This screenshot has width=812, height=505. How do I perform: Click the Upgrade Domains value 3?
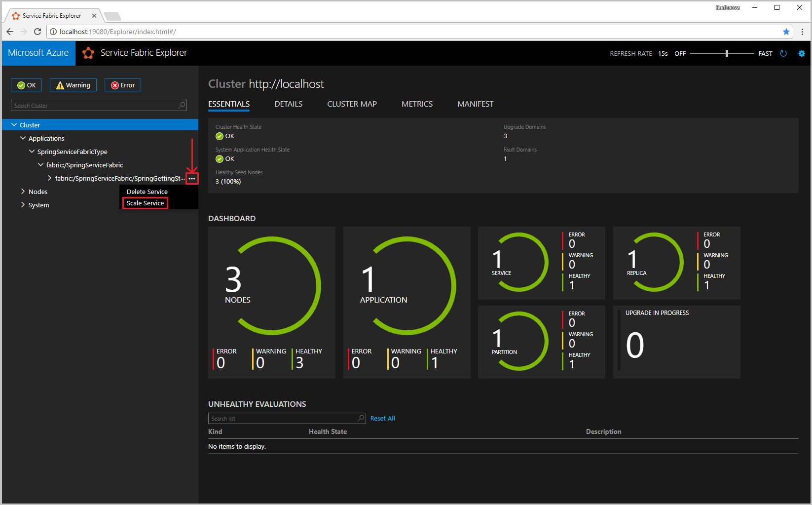coord(505,136)
